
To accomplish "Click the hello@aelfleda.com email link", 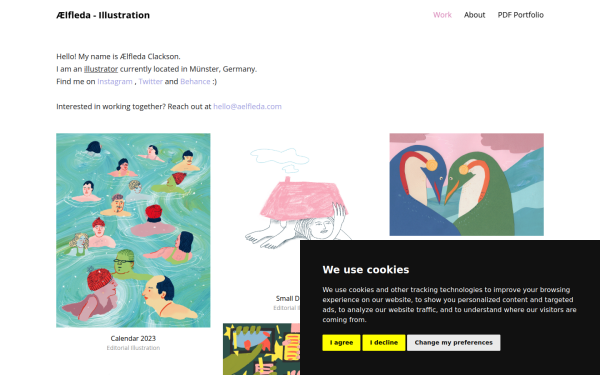I will point(247,106).
